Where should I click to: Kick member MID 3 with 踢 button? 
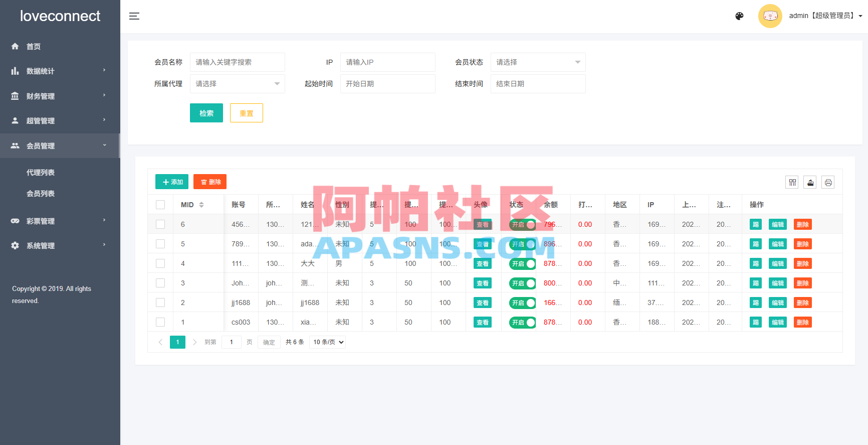756,283
